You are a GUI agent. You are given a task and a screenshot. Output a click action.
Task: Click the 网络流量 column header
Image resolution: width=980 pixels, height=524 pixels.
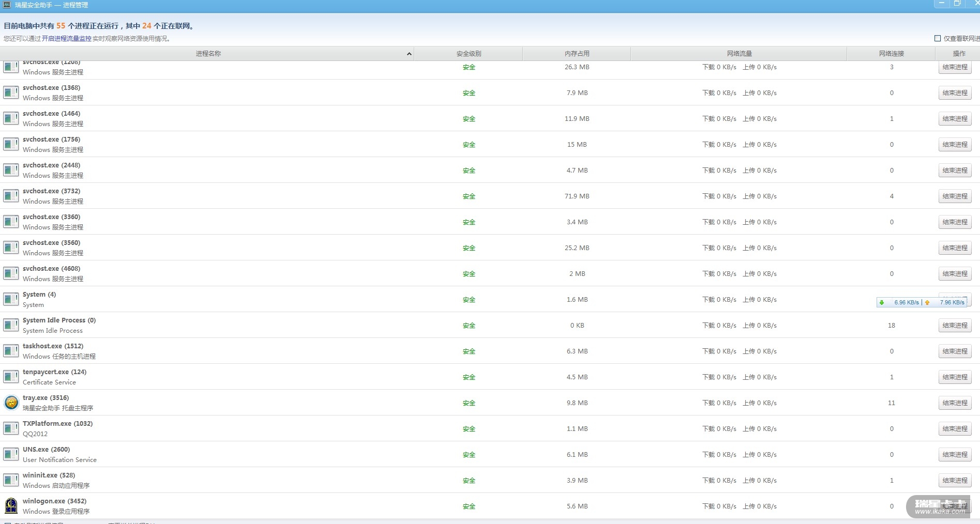pos(739,54)
